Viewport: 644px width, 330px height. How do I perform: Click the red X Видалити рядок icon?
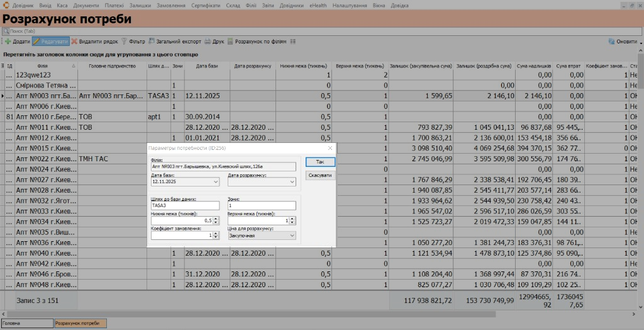[74, 42]
